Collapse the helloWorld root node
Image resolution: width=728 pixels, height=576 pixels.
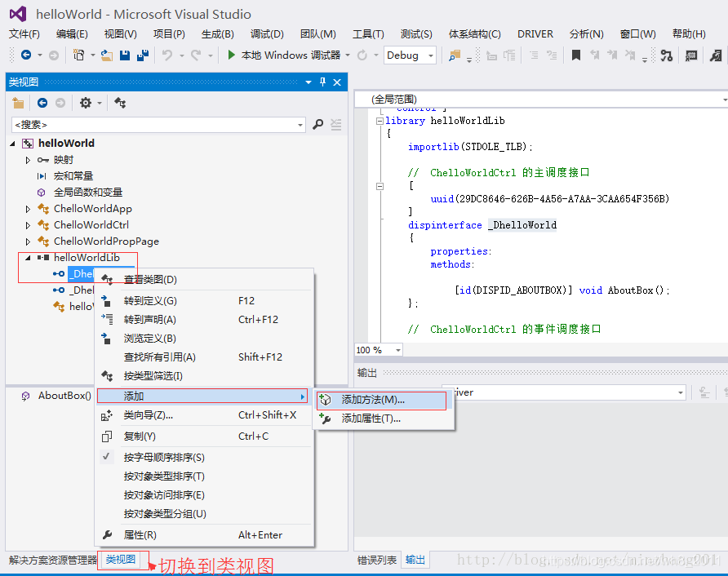coord(13,144)
